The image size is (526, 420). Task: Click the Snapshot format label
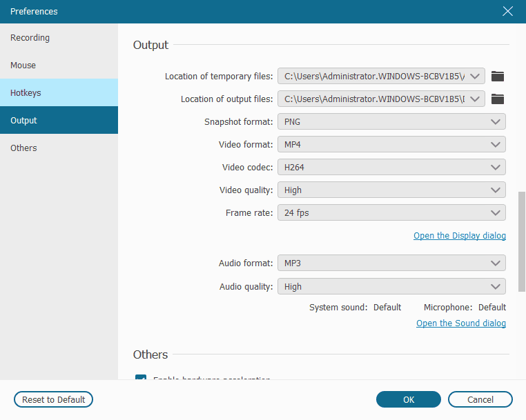coord(239,121)
